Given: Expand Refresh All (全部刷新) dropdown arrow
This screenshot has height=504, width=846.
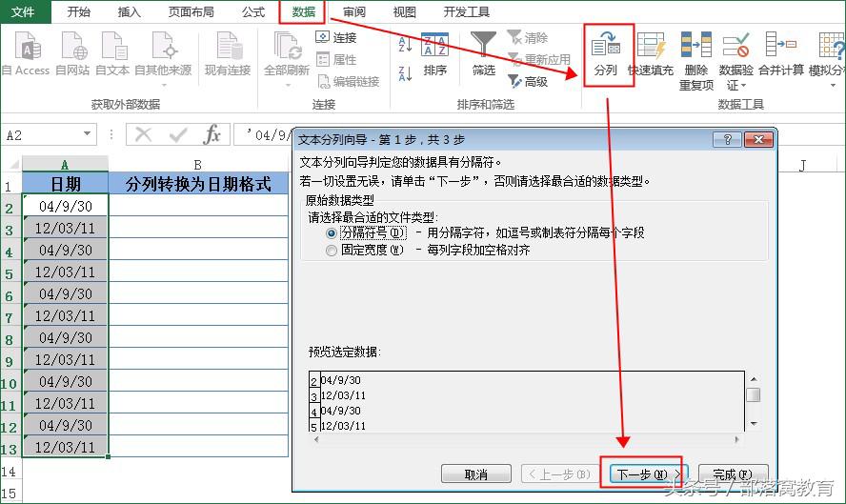Looking at the screenshot, I should click(288, 85).
